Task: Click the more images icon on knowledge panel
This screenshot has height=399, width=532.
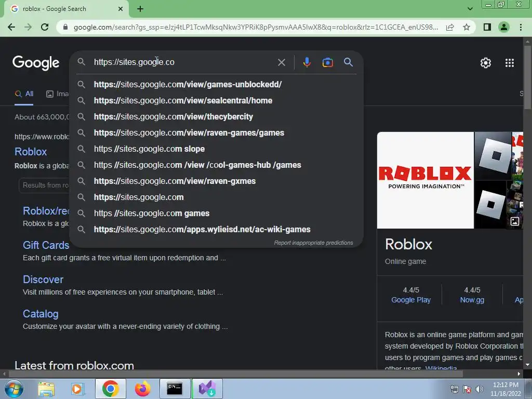Action: click(515, 221)
